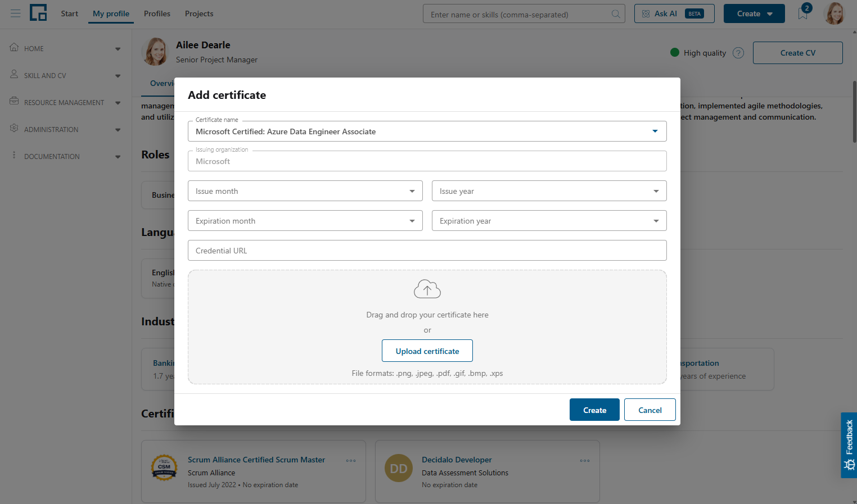This screenshot has height=504, width=857.
Task: Click the decidalo logo icon
Action: [38, 12]
